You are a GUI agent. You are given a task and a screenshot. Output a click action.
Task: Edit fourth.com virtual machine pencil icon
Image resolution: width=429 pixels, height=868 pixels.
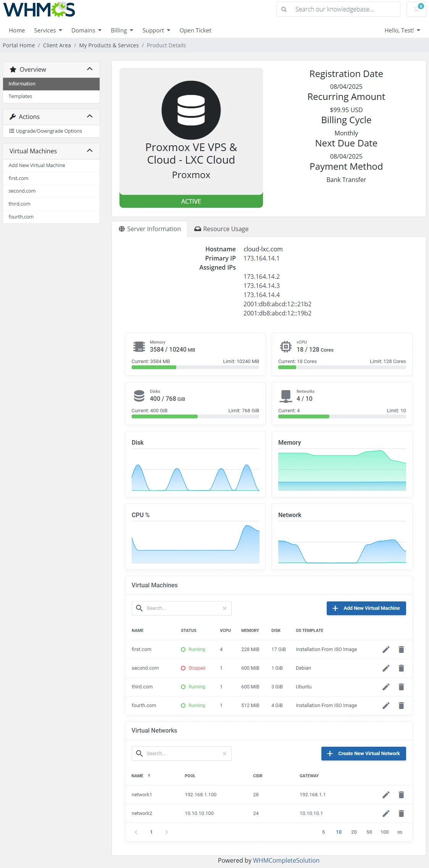point(386,706)
